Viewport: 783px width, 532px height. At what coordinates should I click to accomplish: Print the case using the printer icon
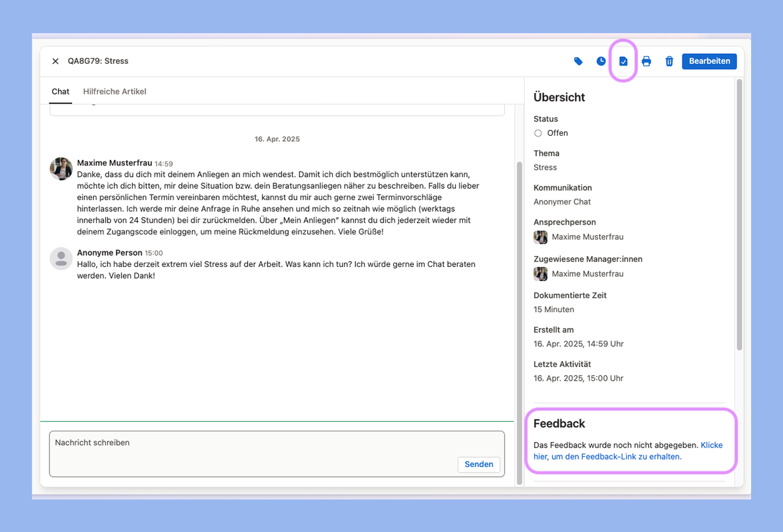coord(646,61)
